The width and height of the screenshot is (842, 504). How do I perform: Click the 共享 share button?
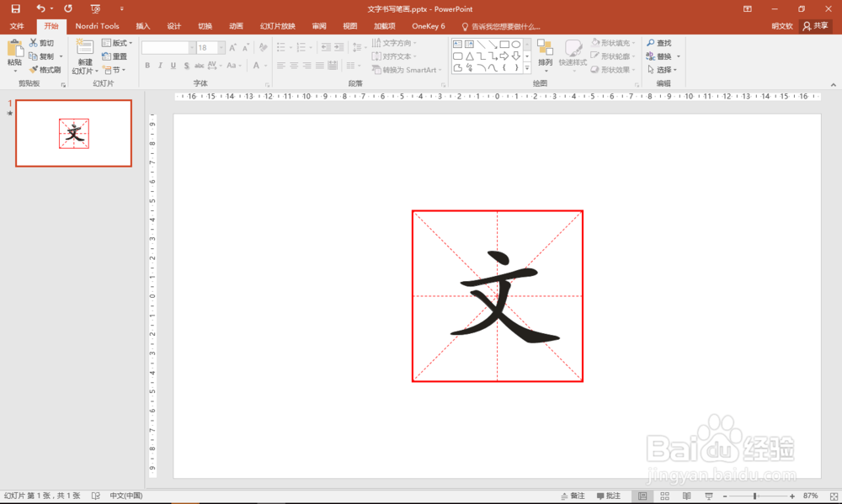pyautogui.click(x=815, y=26)
